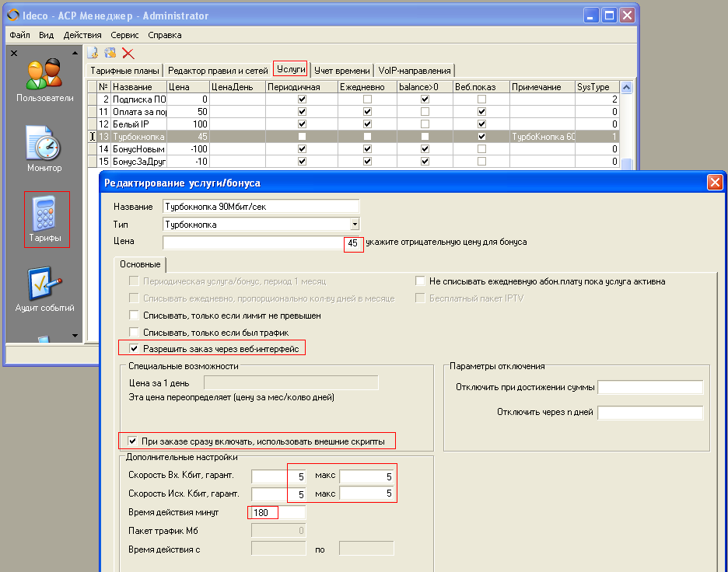Screen dimensions: 728x572
Task: Close the sidebar with the small X
Action: (14, 54)
